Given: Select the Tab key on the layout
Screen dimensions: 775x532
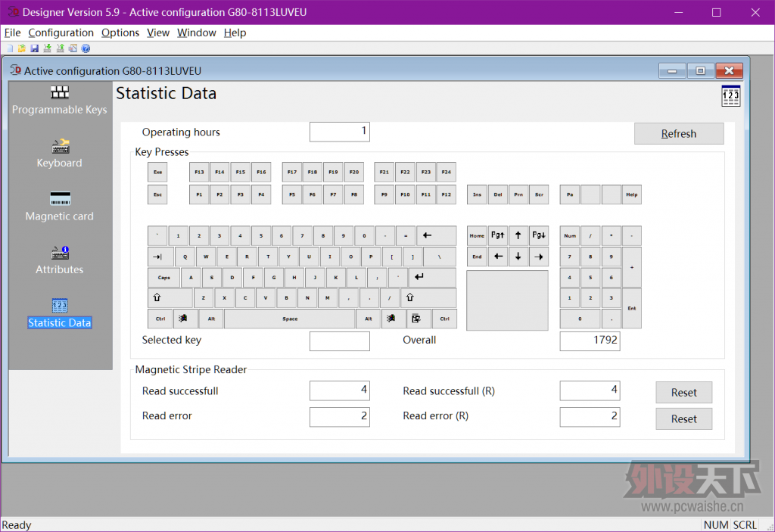Looking at the screenshot, I should pyautogui.click(x=160, y=257).
